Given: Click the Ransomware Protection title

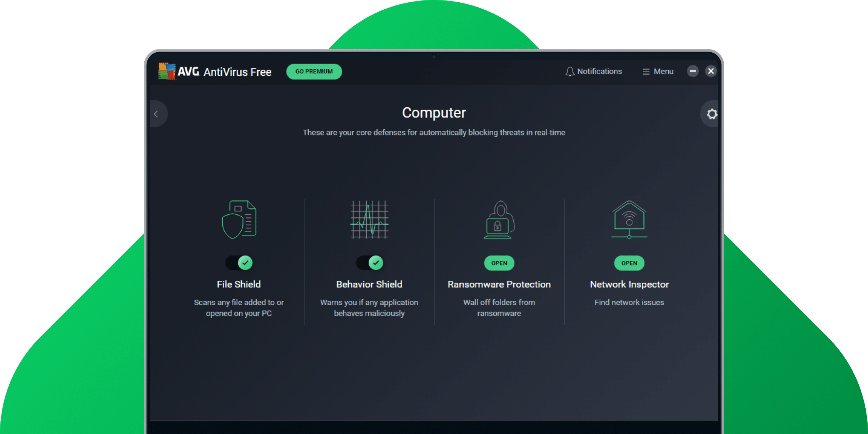Looking at the screenshot, I should pyautogui.click(x=499, y=284).
